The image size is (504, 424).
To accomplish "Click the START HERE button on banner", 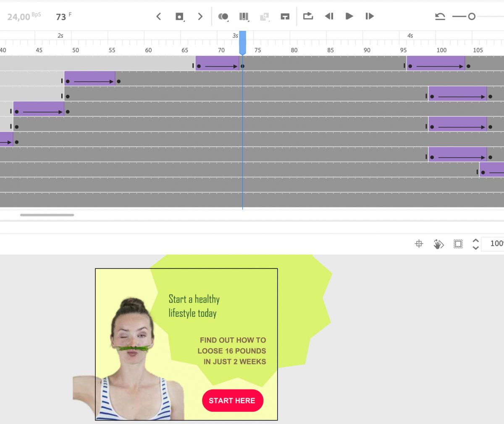I will [232, 400].
